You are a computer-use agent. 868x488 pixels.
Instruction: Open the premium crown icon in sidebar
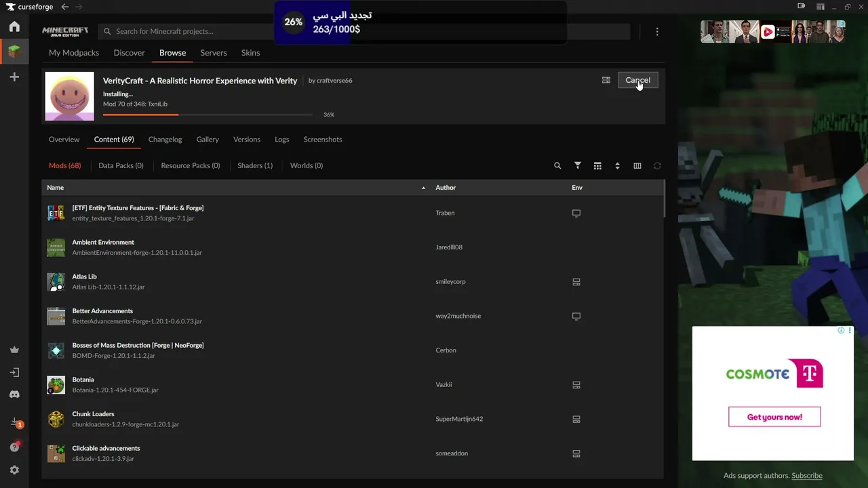point(14,350)
